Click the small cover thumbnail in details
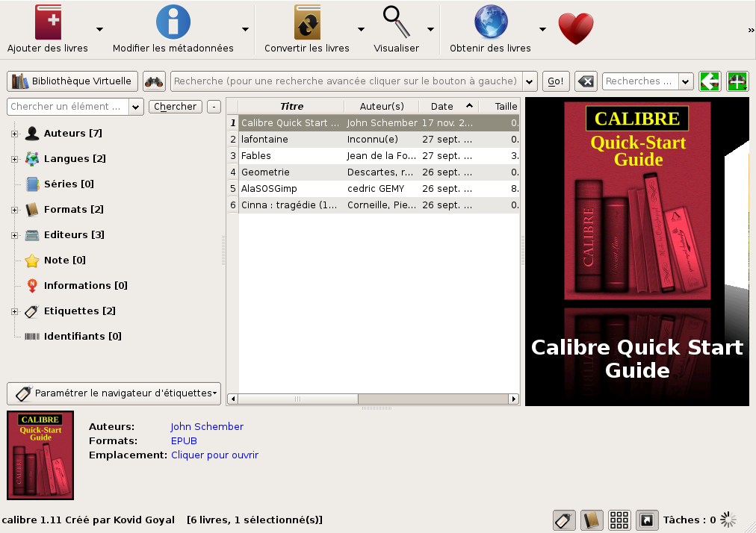The image size is (756, 533). click(40, 455)
